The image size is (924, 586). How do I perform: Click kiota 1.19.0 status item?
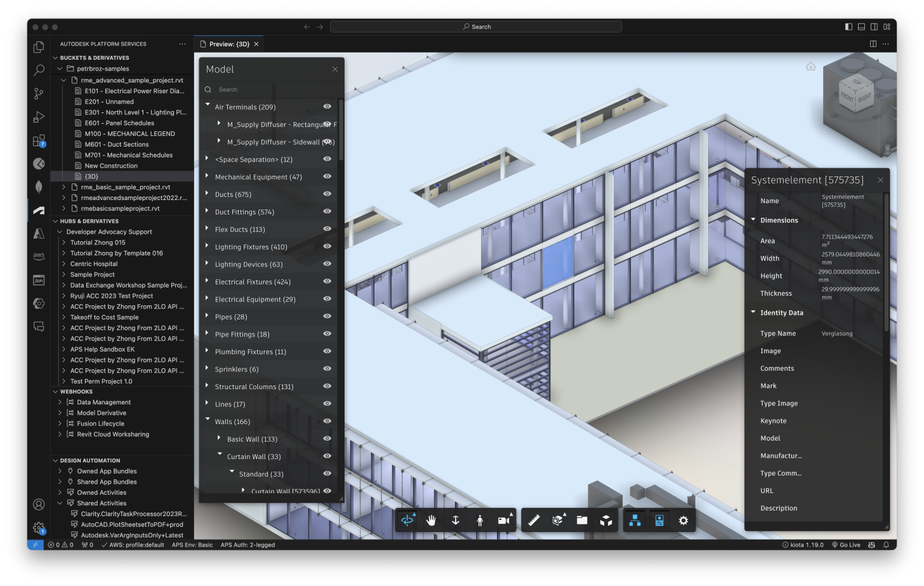pyautogui.click(x=803, y=545)
